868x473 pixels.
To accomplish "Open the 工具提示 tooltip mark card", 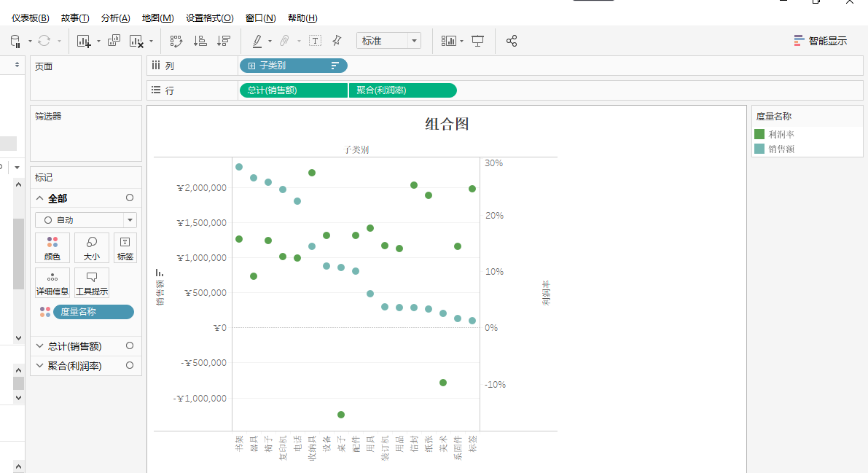I will click(91, 283).
